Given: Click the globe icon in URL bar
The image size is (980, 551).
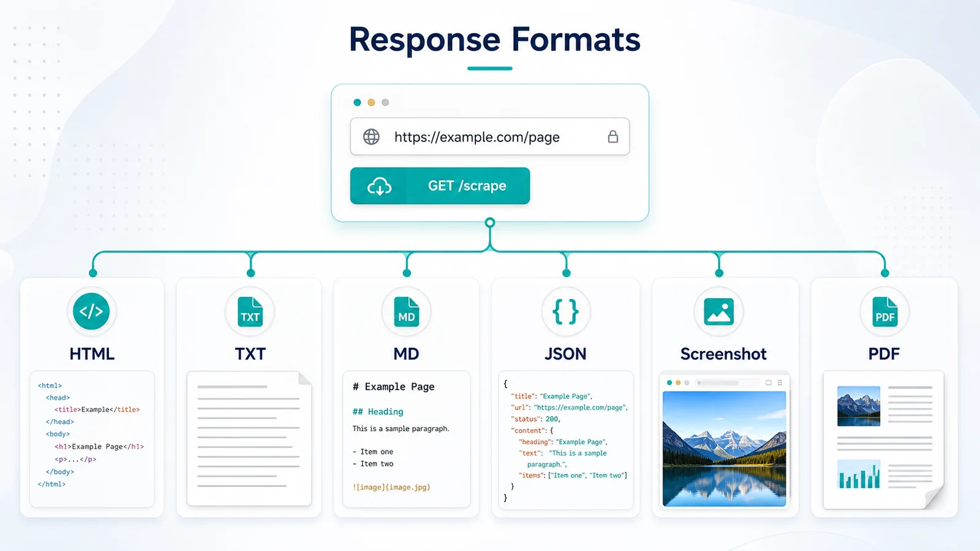Looking at the screenshot, I should pyautogui.click(x=371, y=137).
